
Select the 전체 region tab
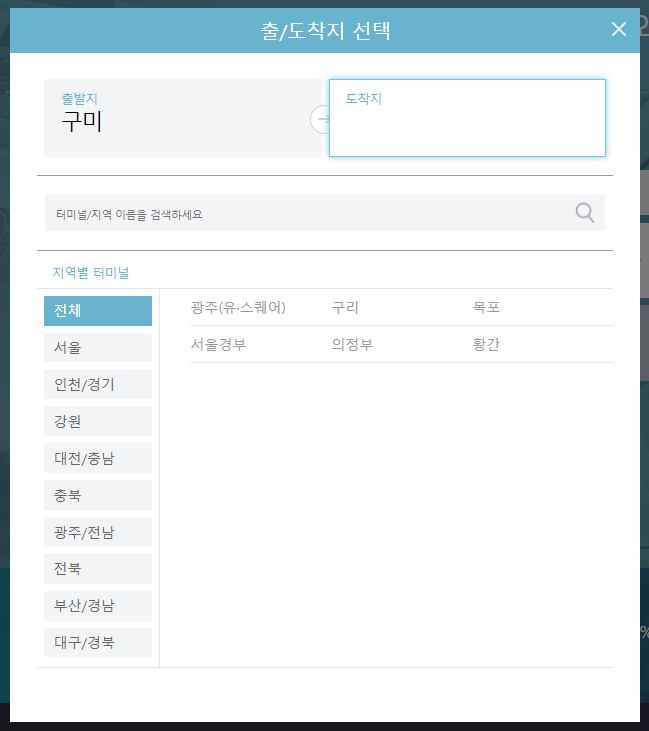[98, 310]
